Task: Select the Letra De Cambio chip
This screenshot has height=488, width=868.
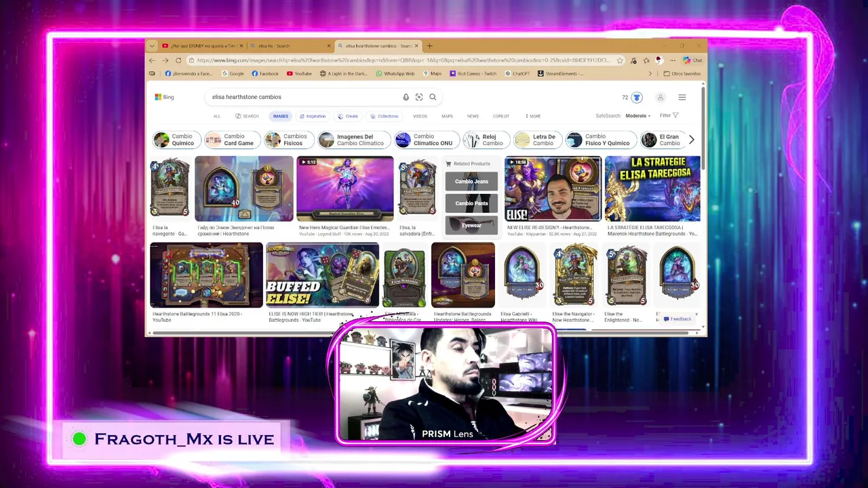Action: 537,140
